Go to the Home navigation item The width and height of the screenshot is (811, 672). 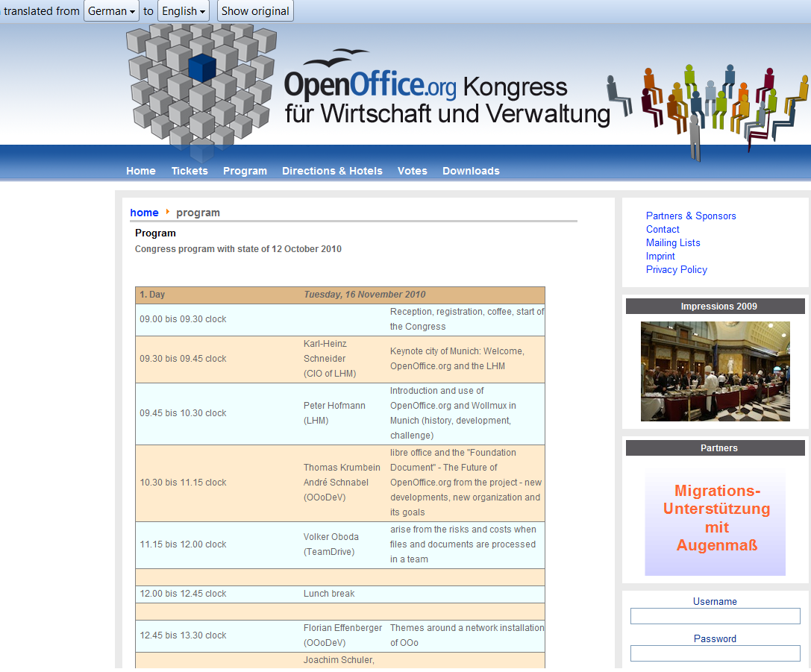(x=141, y=171)
